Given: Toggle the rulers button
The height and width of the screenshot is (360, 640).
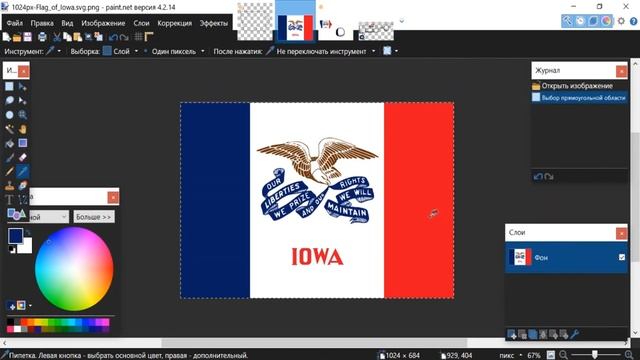Looking at the screenshot, I should click(149, 37).
